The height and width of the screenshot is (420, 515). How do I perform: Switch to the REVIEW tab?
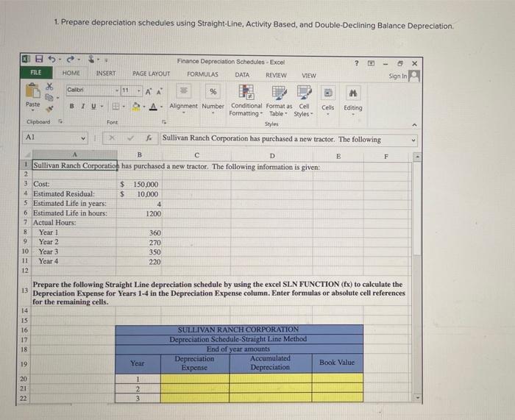point(276,75)
